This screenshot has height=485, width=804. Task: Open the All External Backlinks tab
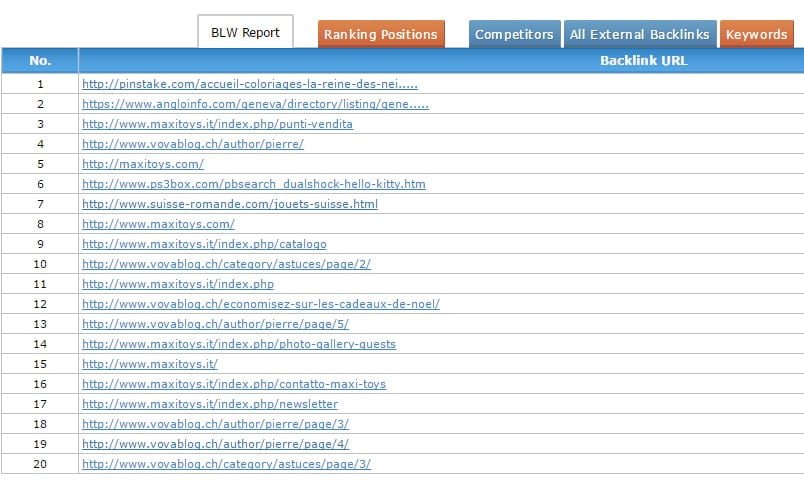click(x=639, y=34)
